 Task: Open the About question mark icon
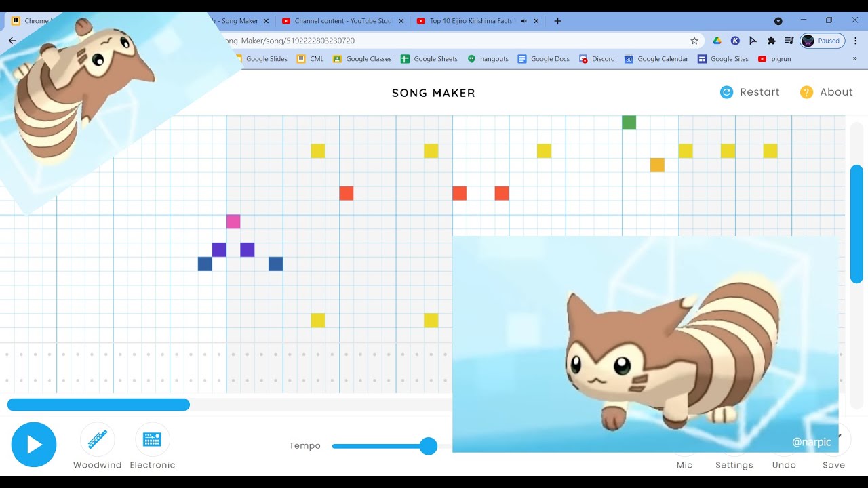pyautogui.click(x=806, y=92)
